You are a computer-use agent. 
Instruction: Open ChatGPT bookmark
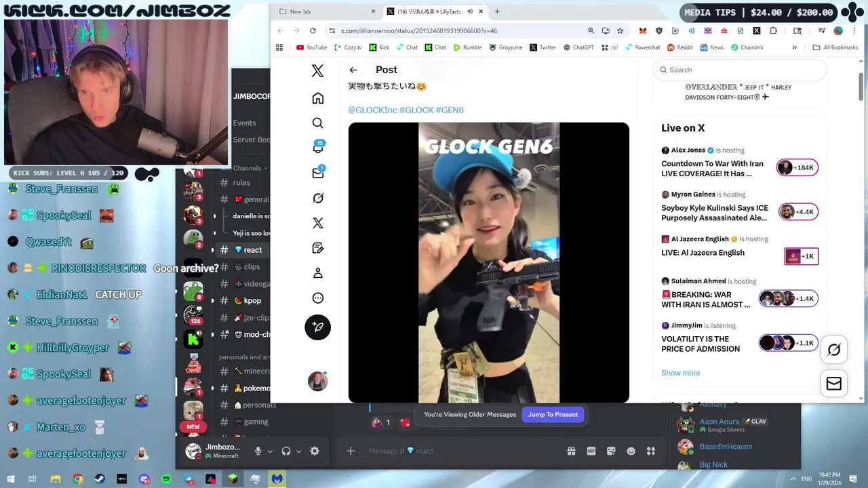pyautogui.click(x=577, y=47)
